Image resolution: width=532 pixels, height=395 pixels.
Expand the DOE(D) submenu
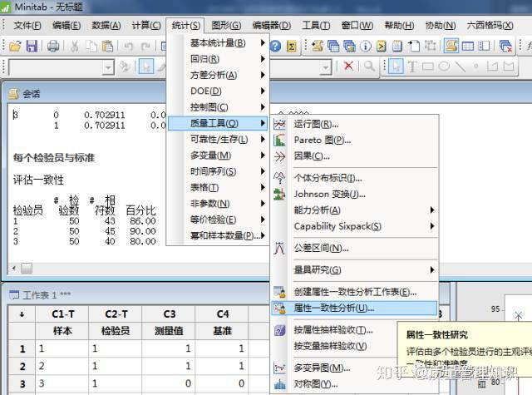coord(218,91)
